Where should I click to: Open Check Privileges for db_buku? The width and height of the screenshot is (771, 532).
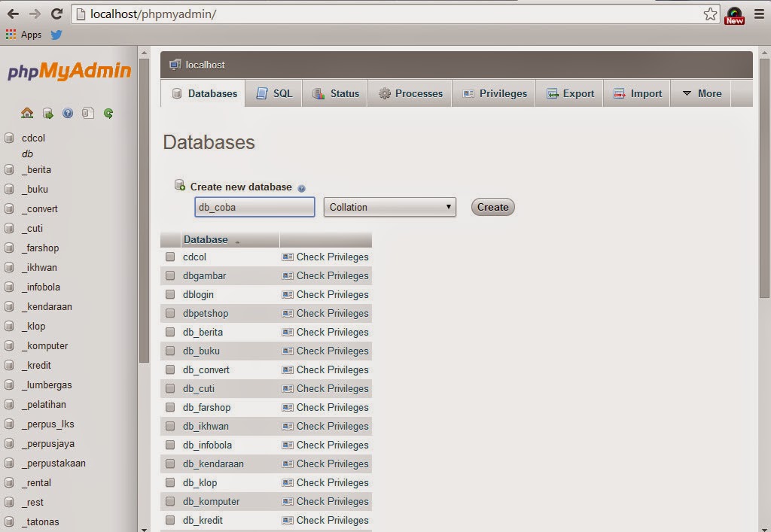pyautogui.click(x=331, y=351)
